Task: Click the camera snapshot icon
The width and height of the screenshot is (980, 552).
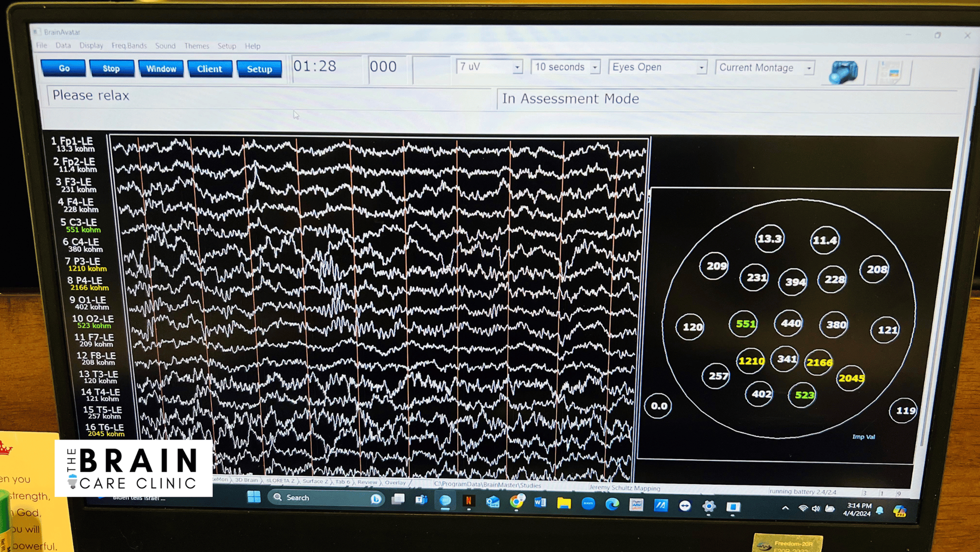Action: pos(843,71)
